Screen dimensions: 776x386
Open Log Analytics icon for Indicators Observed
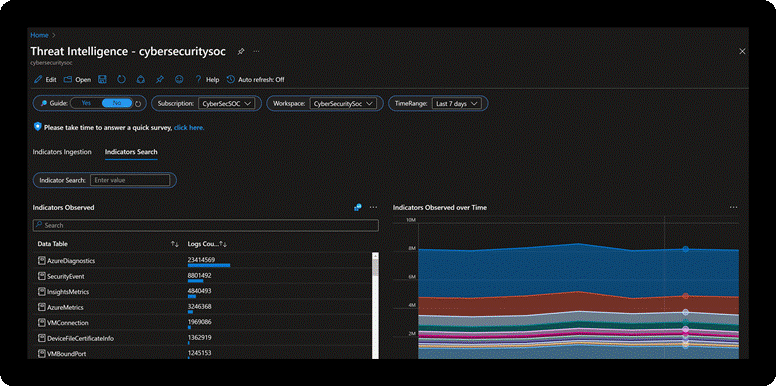(357, 207)
